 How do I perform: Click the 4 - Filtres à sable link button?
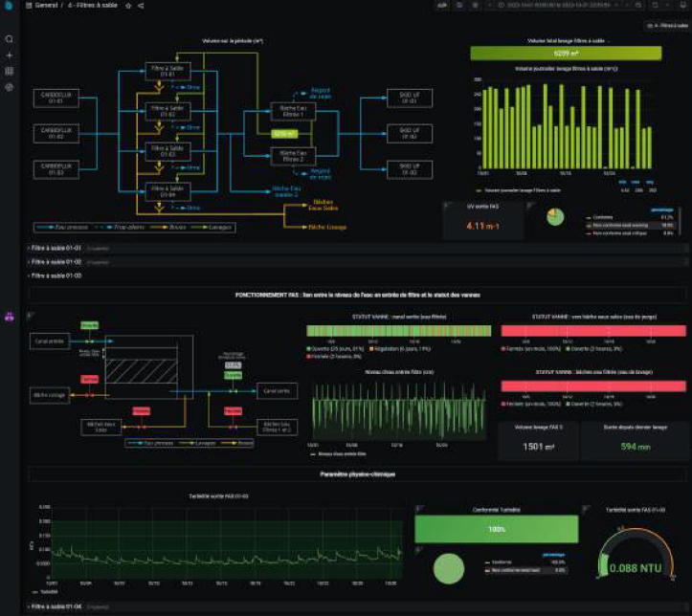click(x=666, y=26)
